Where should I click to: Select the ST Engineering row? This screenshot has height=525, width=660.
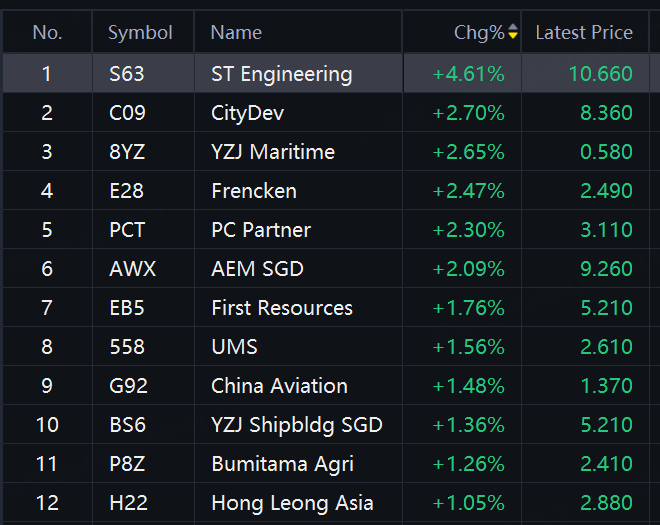(325, 73)
